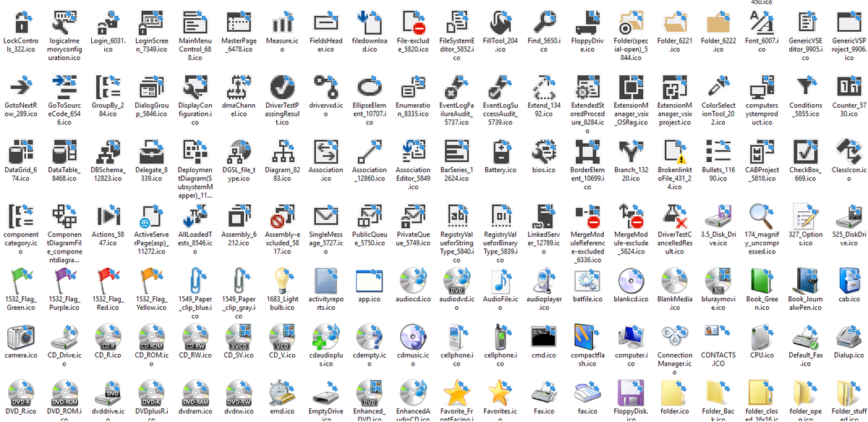The width and height of the screenshot is (868, 422).
Task: Select the cdmusic.ico purple disc icon
Action: [413, 336]
